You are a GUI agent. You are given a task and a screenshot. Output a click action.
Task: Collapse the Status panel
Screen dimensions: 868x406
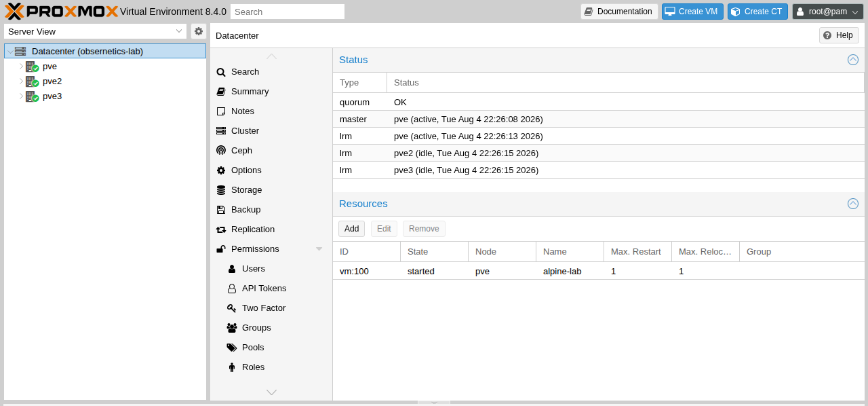(x=853, y=60)
